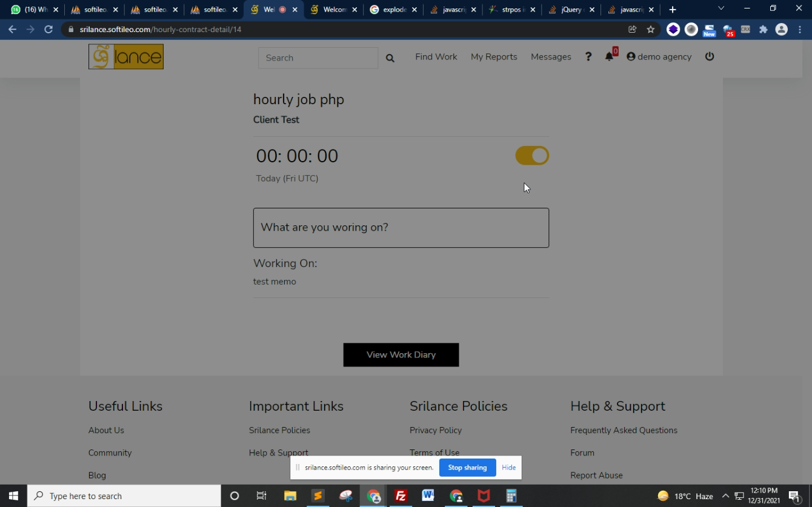Click the 'What are you woring on?' field
Viewport: 812px width, 507px height.
(401, 228)
